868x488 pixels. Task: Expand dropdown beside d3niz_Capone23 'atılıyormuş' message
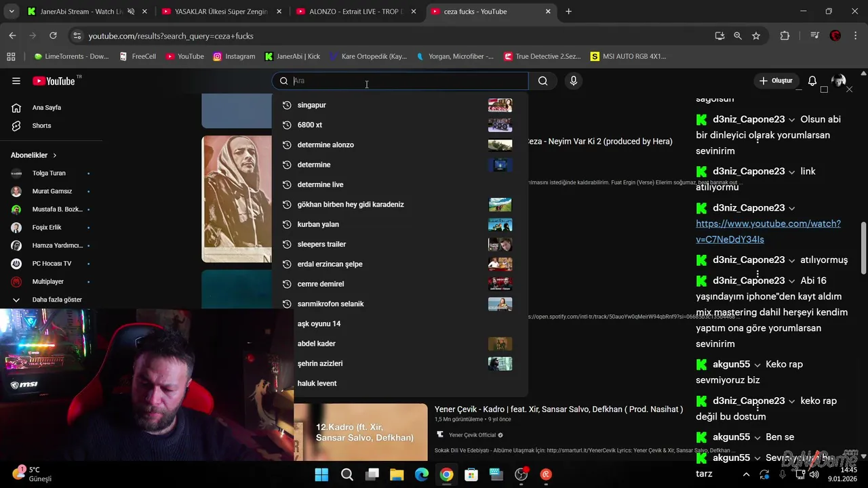pos(792,260)
